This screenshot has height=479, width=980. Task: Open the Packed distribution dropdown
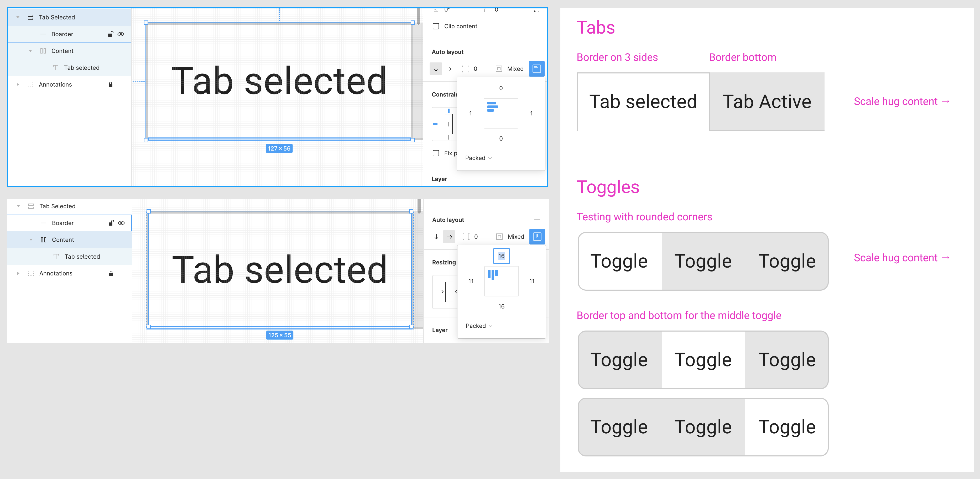[477, 158]
